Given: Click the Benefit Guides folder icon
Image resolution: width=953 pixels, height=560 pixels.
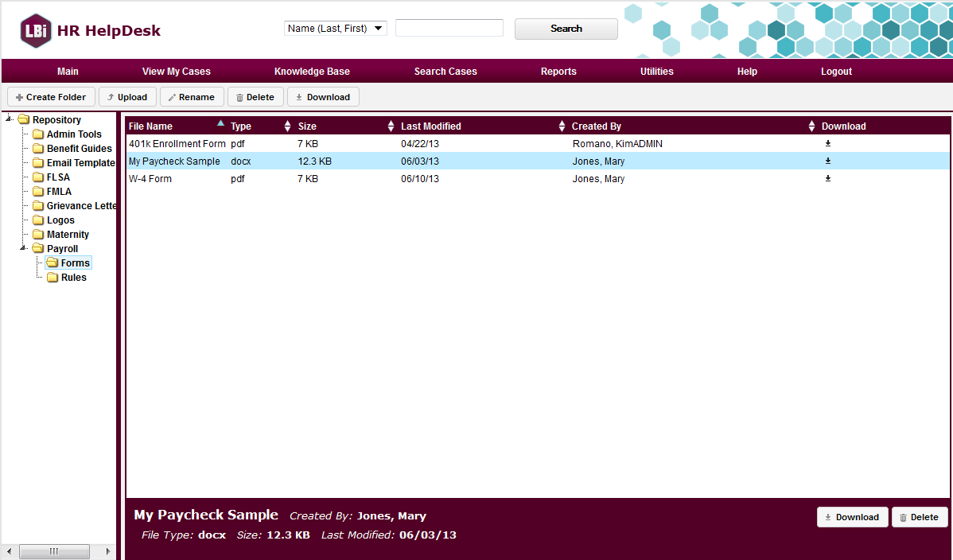Looking at the screenshot, I should click(38, 149).
